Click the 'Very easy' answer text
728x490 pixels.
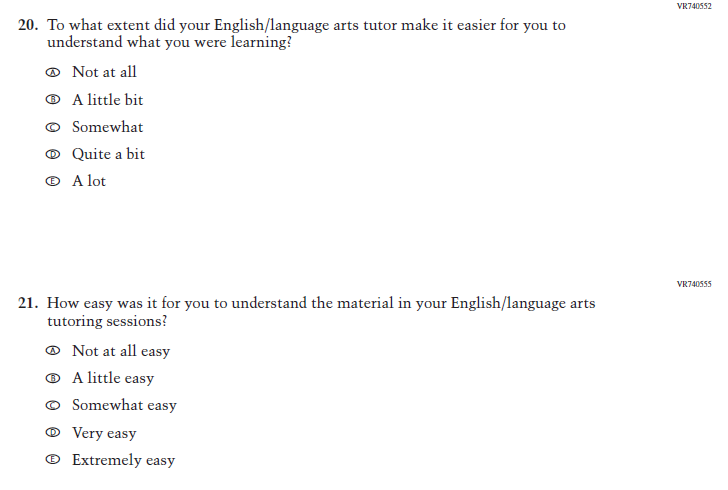pyautogui.click(x=104, y=433)
